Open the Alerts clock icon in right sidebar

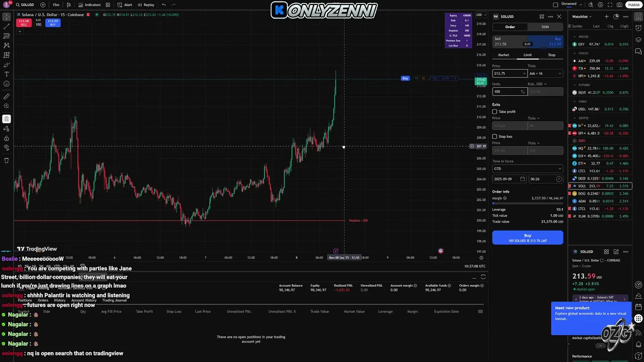pos(638,28)
